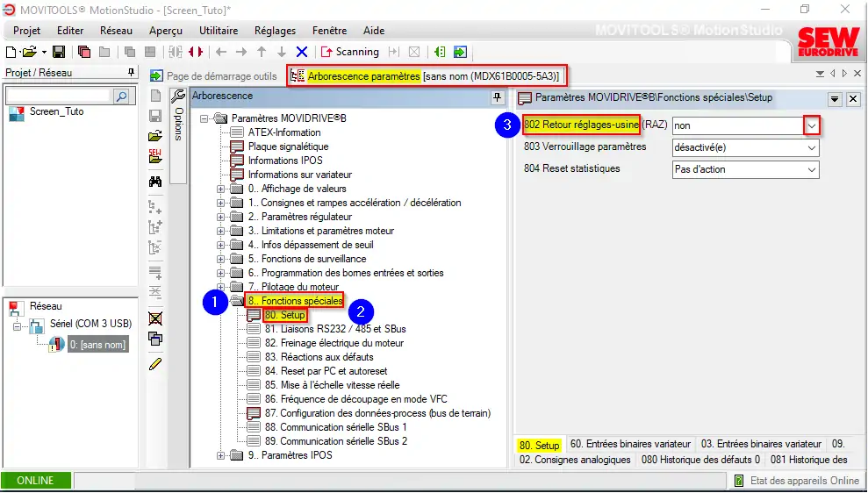The image size is (868, 493).
Task: Open the 804 Reset statistiques dropdown
Action: pyautogui.click(x=812, y=170)
